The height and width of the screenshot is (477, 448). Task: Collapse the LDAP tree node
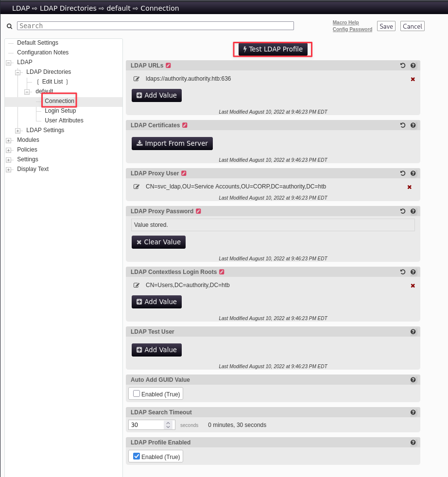pyautogui.click(x=9, y=63)
